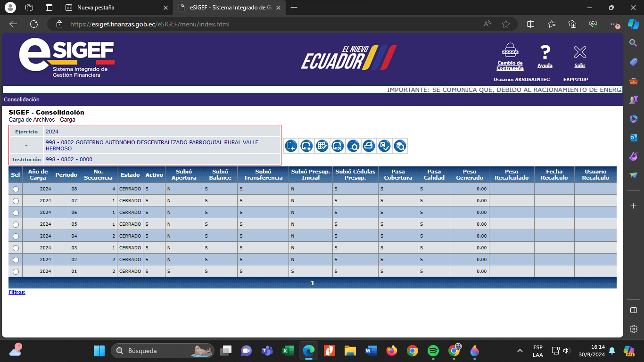Click the document magnifier consult icon
This screenshot has width=644, height=362.
click(x=353, y=146)
